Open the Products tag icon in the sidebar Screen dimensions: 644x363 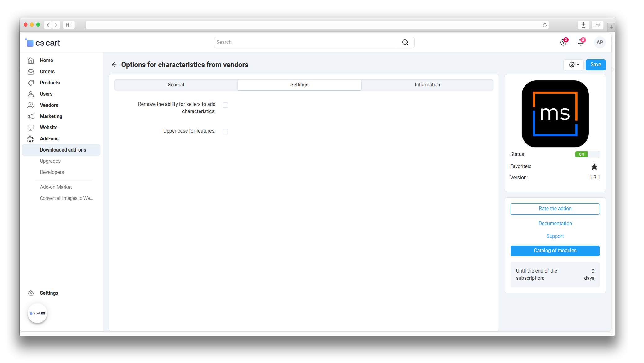pos(31,83)
